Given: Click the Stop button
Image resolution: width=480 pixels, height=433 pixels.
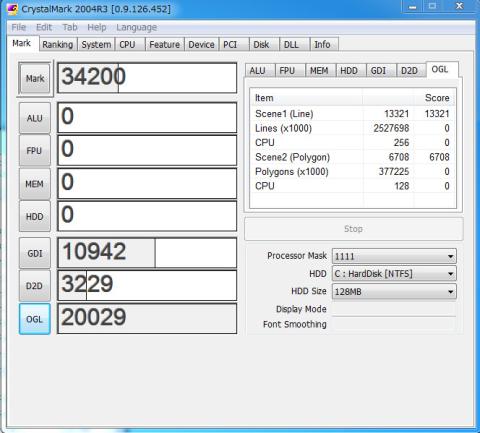Looking at the screenshot, I should 354,229.
